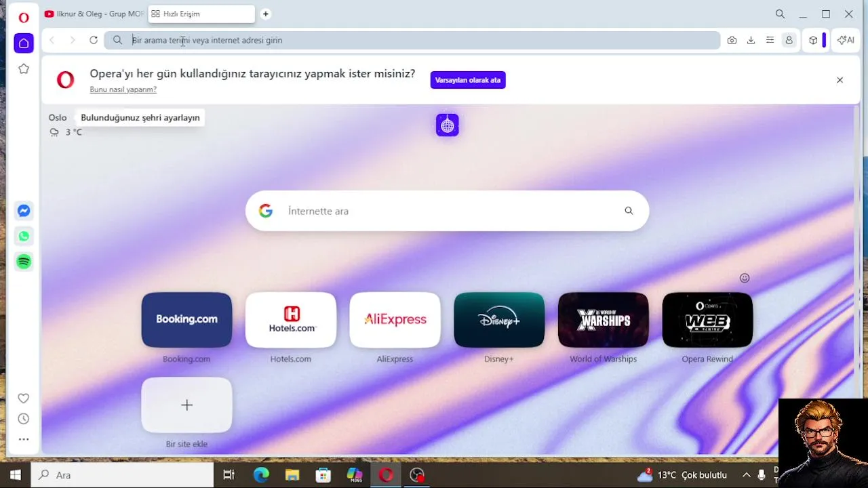Click the microphone tray icon
This screenshot has height=488, width=868.
[762, 475]
